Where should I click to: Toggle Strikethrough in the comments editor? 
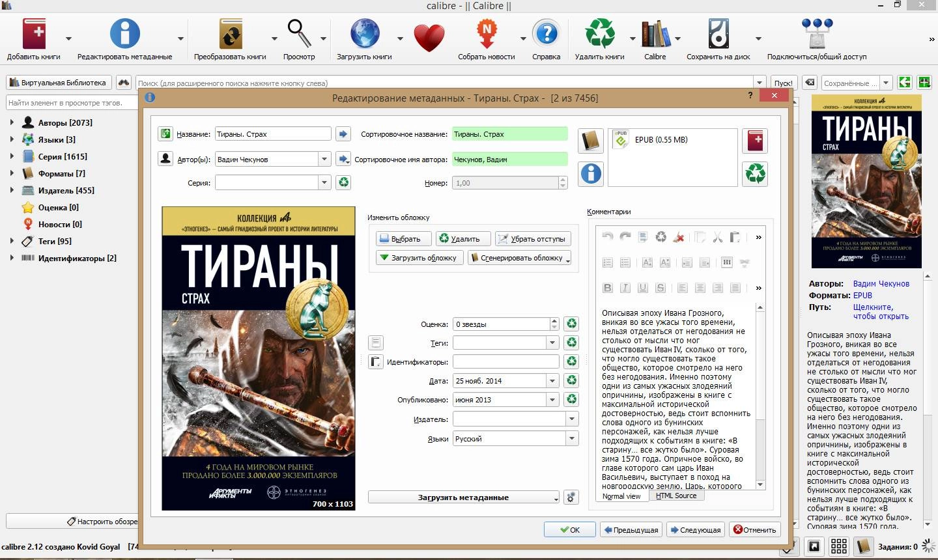661,288
